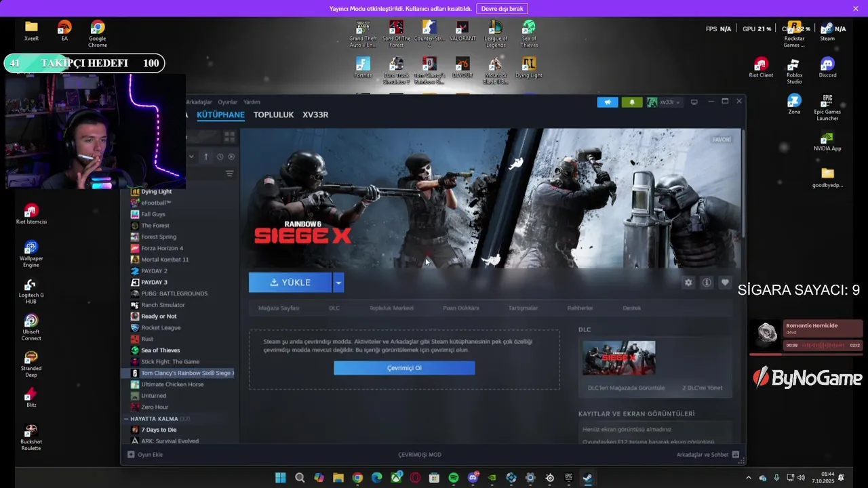Collapse the HAYATTA KALMA category
This screenshot has height=488, width=868.
coord(126,419)
